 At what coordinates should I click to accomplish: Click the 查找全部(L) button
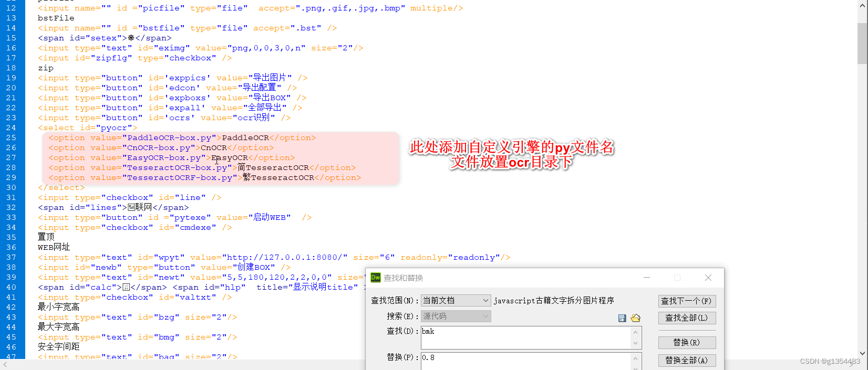click(x=687, y=318)
